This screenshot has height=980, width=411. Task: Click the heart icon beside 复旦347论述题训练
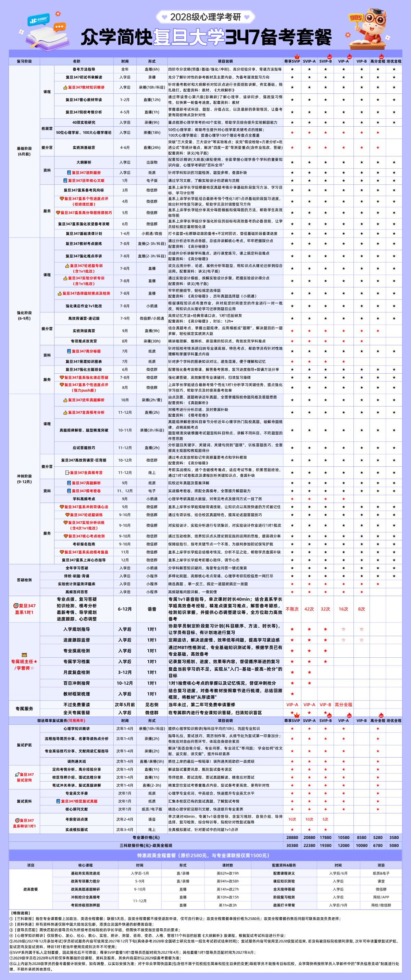pyautogui.click(x=67, y=515)
